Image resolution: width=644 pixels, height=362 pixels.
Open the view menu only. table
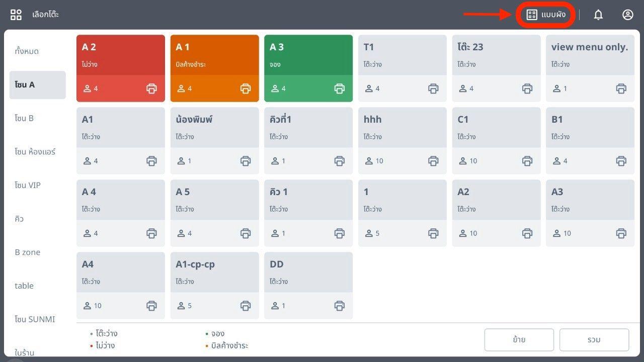[590, 56]
